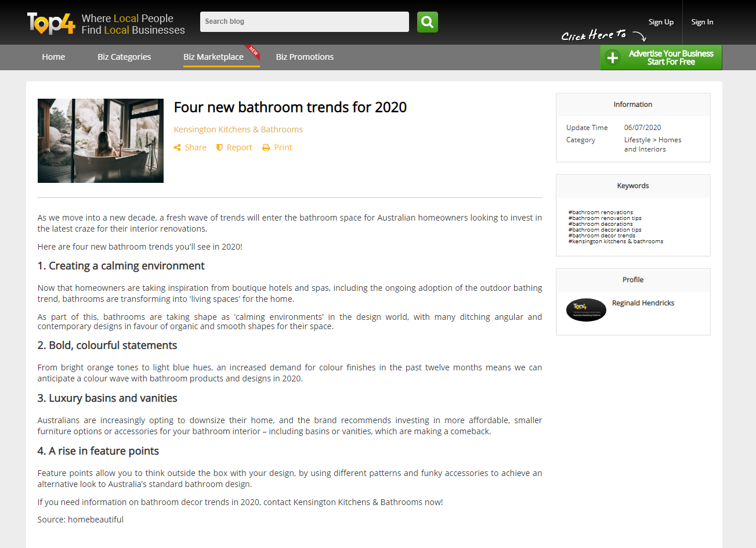
Task: Select the #bathroom renovations keyword
Action: 601,212
